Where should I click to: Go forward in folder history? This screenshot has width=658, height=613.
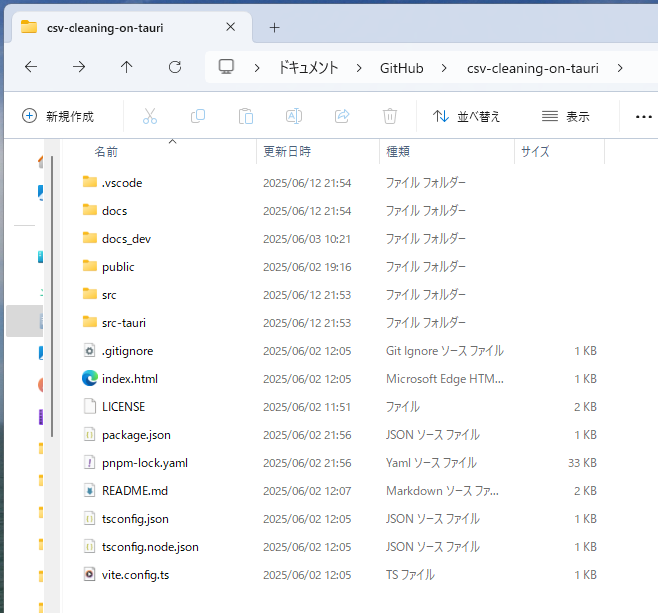(x=79, y=67)
